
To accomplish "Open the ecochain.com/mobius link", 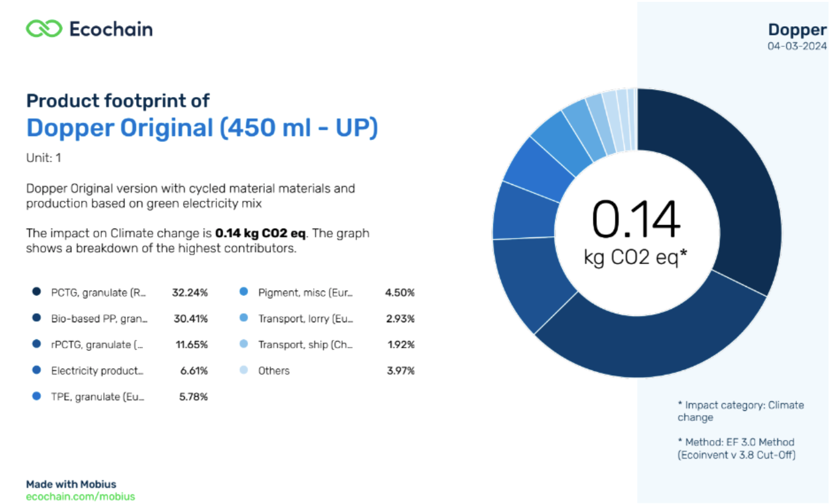I will pyautogui.click(x=81, y=496).
